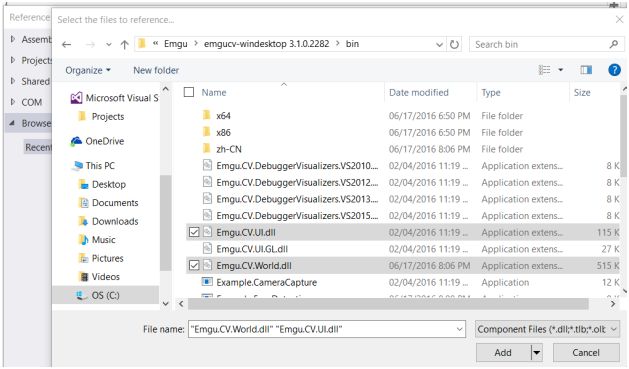629x369 pixels.
Task: Select Emgu.CV.DebuggerVisualizers.VS2013 file
Action: [x=297, y=199]
